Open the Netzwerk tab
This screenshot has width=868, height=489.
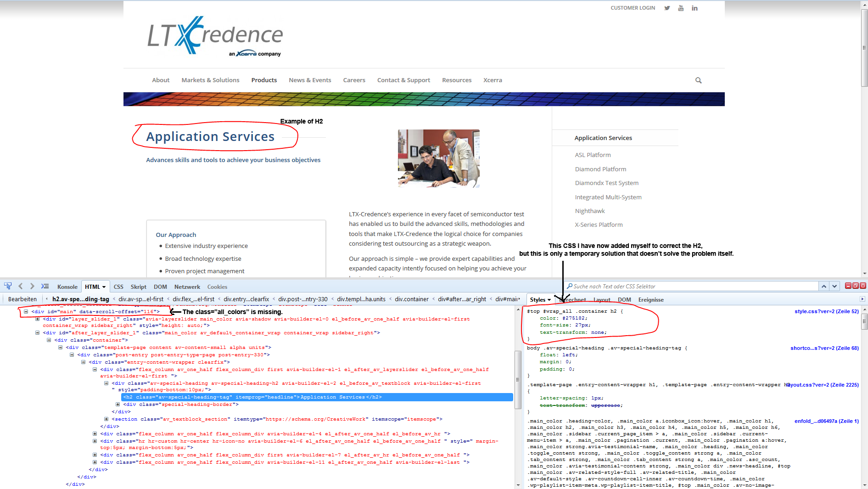(x=187, y=287)
